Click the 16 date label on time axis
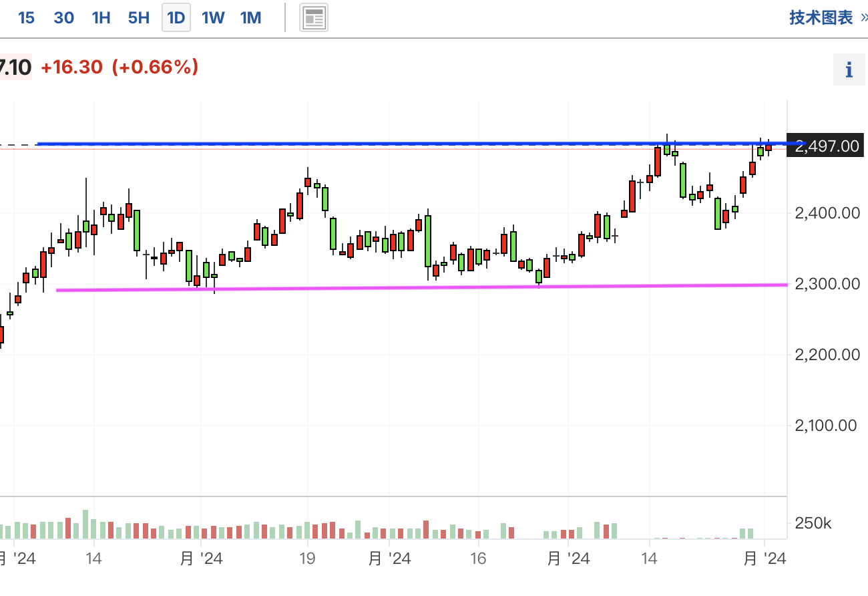This screenshot has height=596, width=868. 477,559
